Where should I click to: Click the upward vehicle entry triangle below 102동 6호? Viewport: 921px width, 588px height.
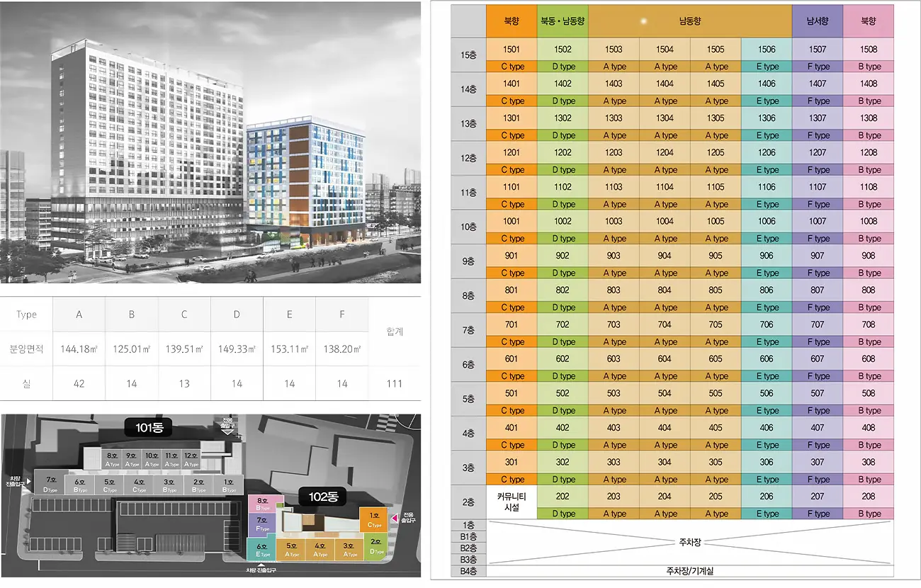(261, 564)
